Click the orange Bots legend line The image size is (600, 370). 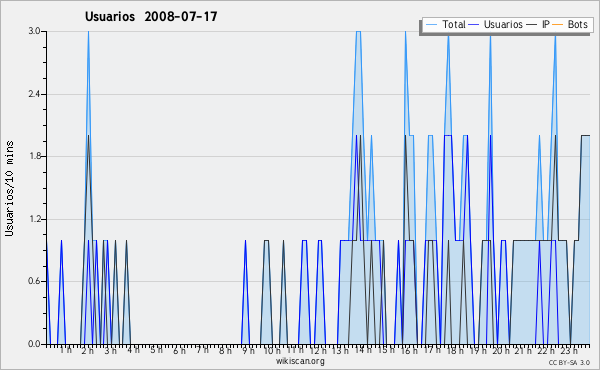point(558,25)
